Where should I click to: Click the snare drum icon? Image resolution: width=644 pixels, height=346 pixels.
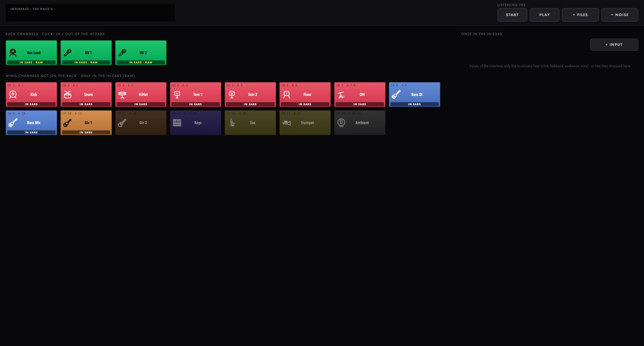(x=67, y=94)
